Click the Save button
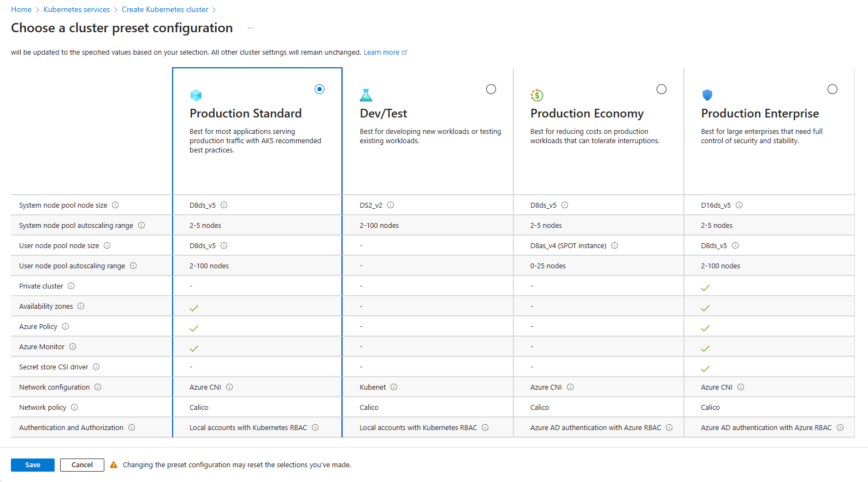 pos(33,465)
